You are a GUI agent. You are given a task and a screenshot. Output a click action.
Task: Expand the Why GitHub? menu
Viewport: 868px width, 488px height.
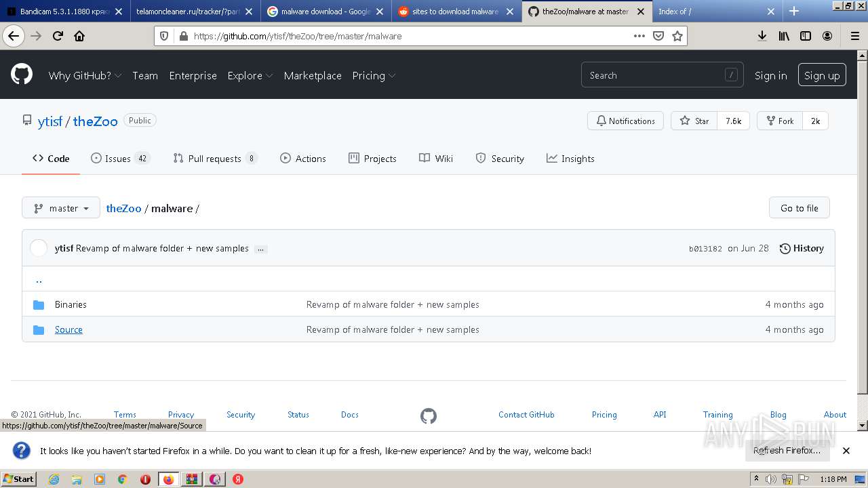point(85,75)
